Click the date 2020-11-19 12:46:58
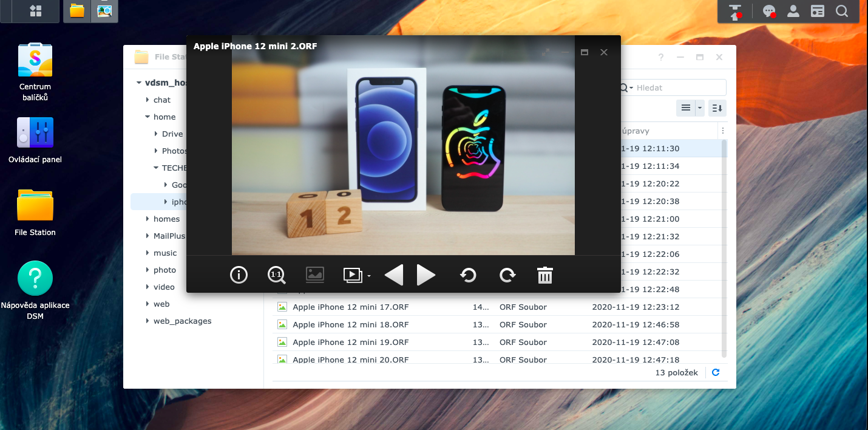This screenshot has width=868, height=430. click(636, 324)
